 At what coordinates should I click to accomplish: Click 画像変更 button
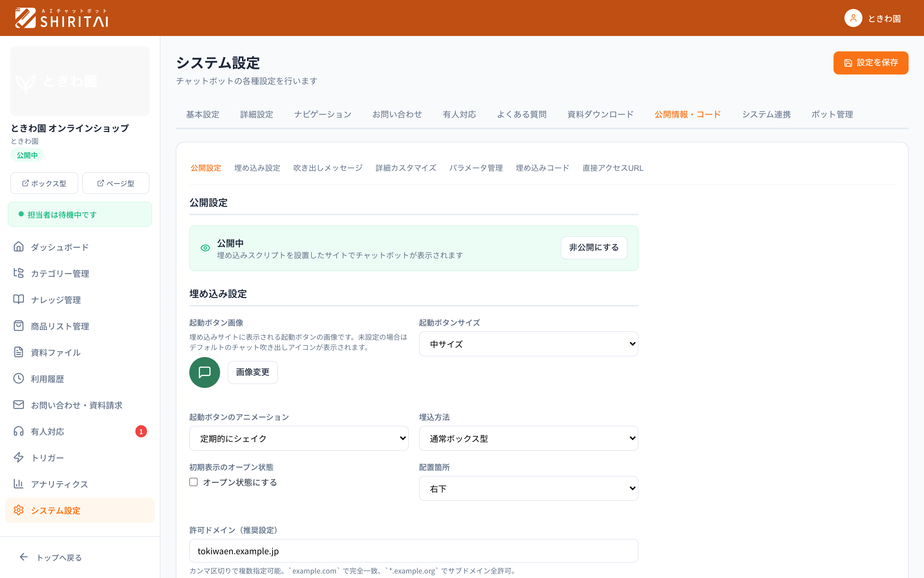coord(252,372)
